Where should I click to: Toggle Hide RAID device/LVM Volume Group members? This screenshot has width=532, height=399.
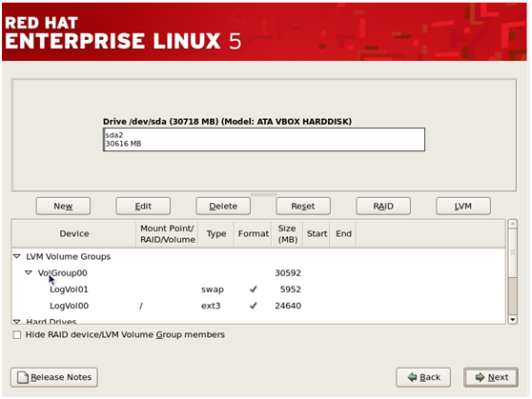click(17, 335)
